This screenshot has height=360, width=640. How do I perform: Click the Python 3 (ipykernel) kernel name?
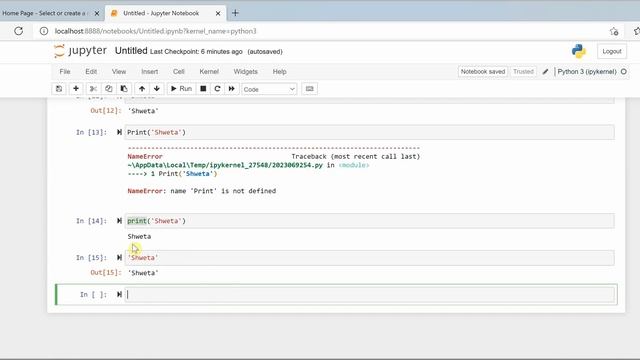[587, 72]
